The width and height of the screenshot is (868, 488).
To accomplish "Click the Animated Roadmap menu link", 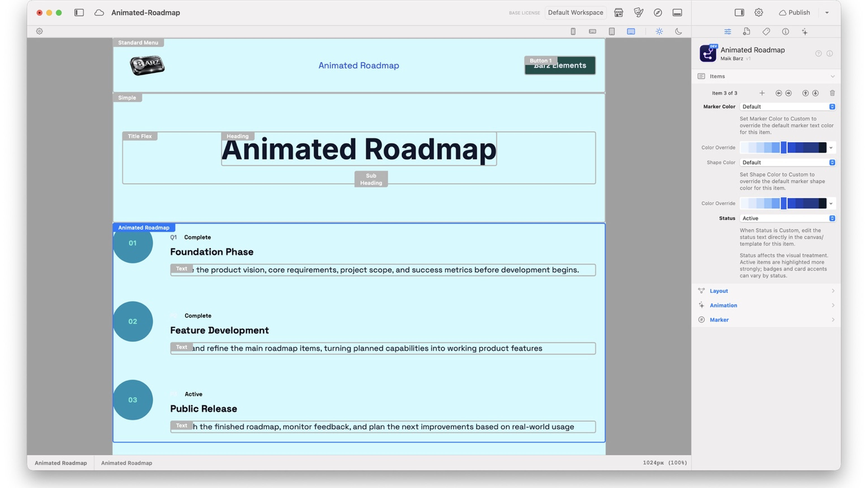I will tap(359, 65).
